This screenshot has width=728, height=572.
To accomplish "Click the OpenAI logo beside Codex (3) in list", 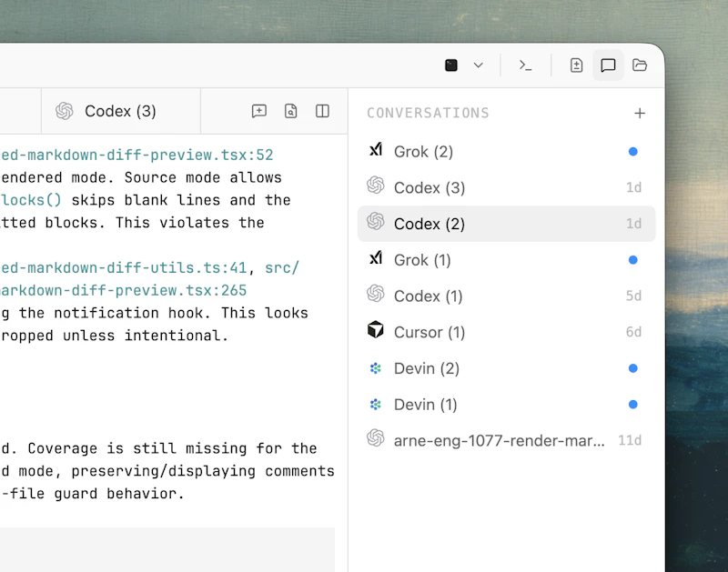I will (376, 186).
